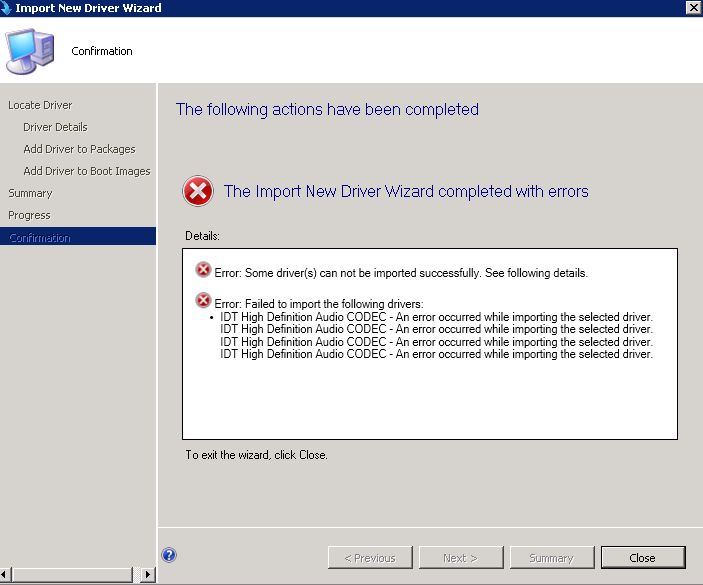This screenshot has height=585, width=703.
Task: Click the error icon beside 'Some driver(s) can not be imported'
Action: tap(203, 270)
